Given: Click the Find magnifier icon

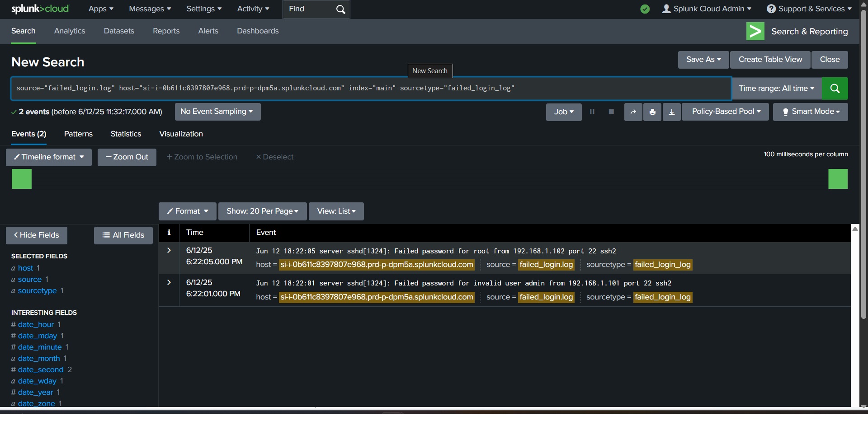Looking at the screenshot, I should (341, 9).
